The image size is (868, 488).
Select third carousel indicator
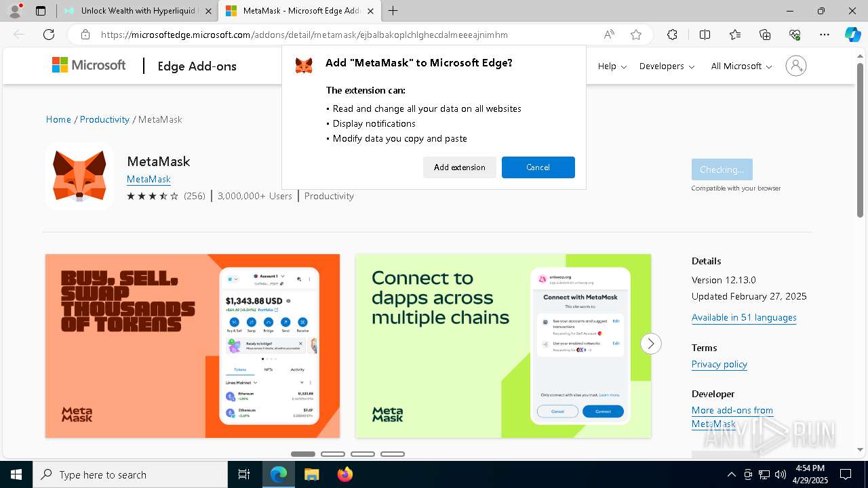pos(363,454)
